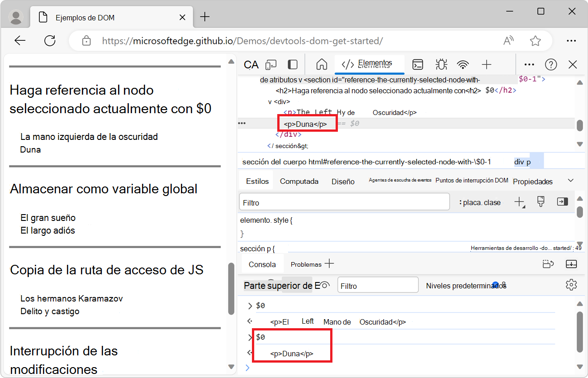Click the paintbrush icon in Styles toolbar
Screen dimensions: 588x378
tap(541, 202)
